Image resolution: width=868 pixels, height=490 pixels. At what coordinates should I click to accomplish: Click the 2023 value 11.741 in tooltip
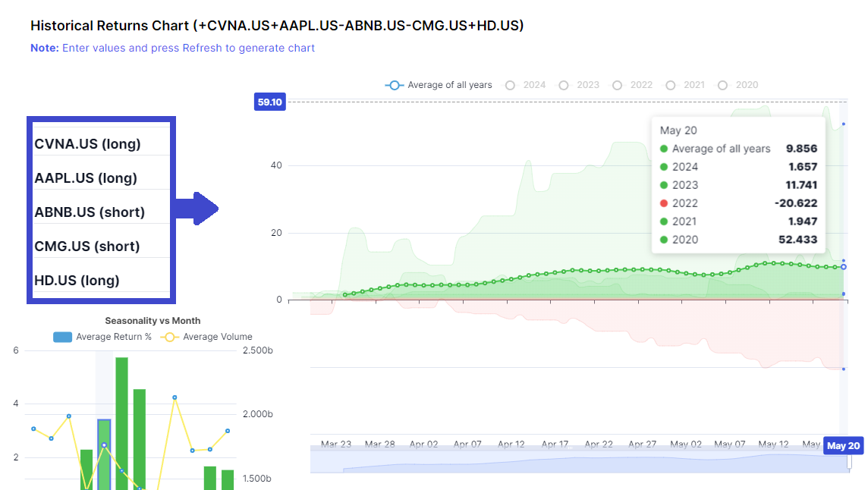pyautogui.click(x=801, y=185)
